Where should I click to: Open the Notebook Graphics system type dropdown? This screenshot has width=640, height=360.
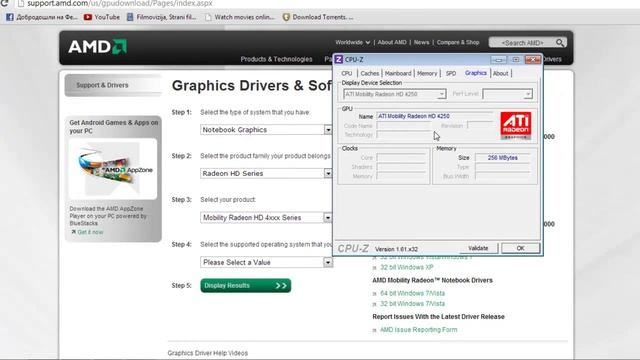pyautogui.click(x=328, y=130)
